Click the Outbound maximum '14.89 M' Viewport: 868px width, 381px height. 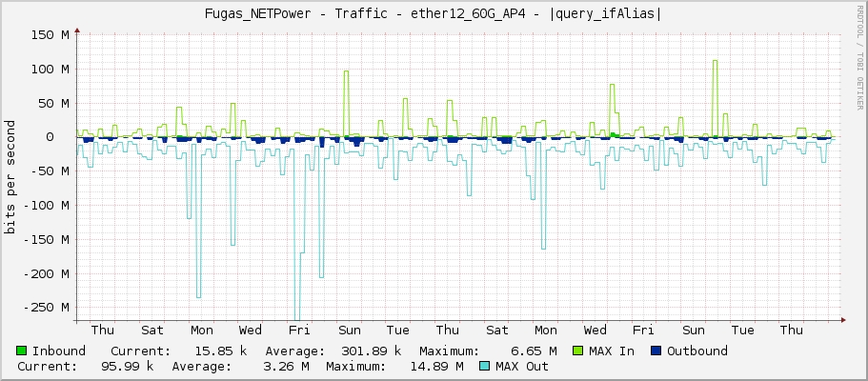click(x=437, y=366)
